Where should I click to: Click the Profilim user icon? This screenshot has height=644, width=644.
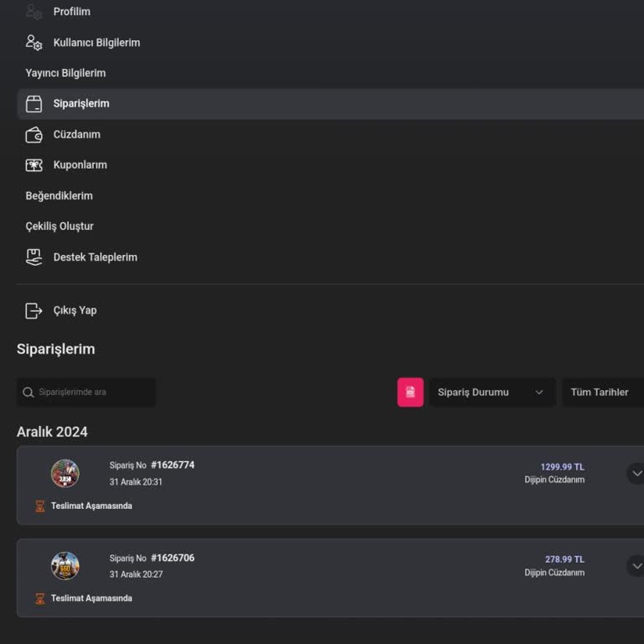pyautogui.click(x=34, y=12)
